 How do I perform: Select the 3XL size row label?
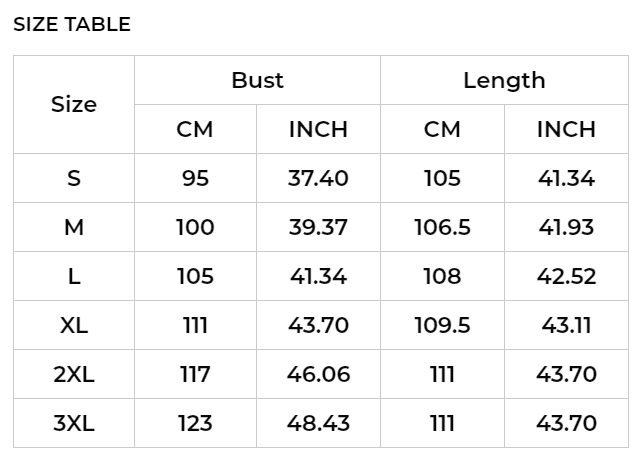[x=74, y=423]
